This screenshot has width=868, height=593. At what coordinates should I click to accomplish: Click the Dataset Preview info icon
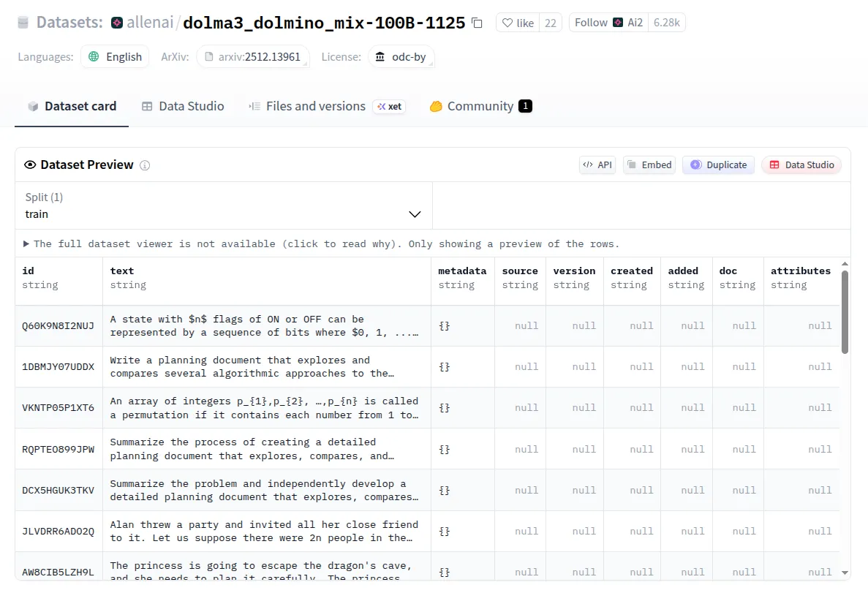(x=145, y=165)
